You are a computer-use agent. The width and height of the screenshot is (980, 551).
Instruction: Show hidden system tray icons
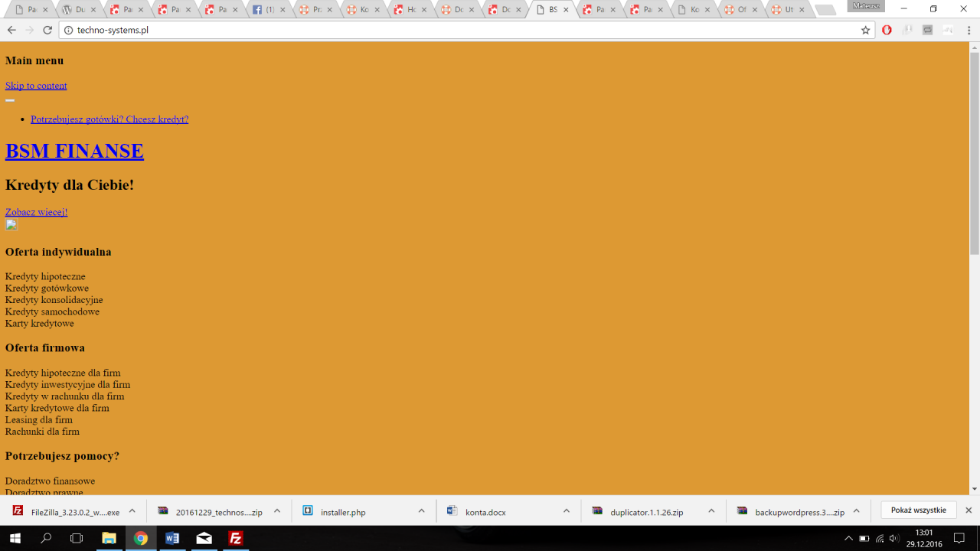click(x=848, y=538)
